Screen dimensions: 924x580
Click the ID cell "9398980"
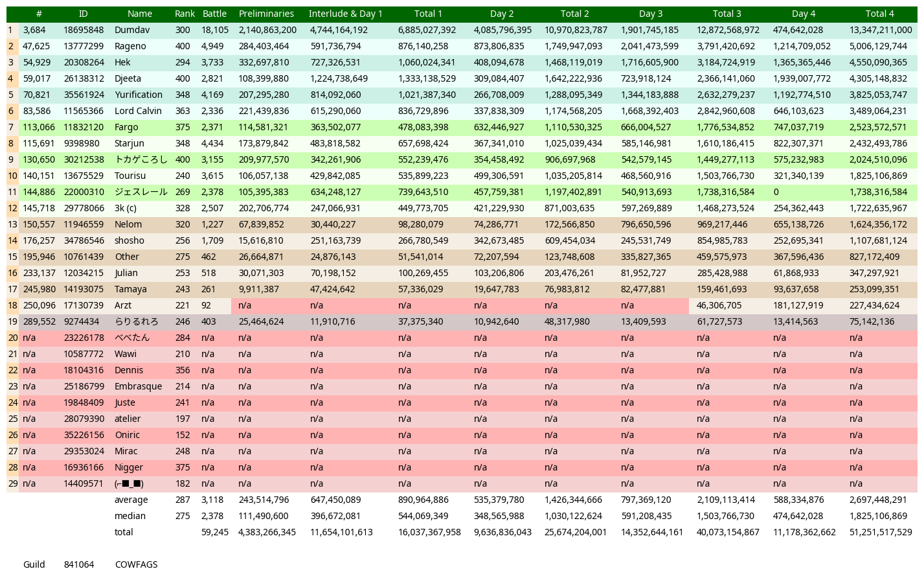[x=82, y=143]
